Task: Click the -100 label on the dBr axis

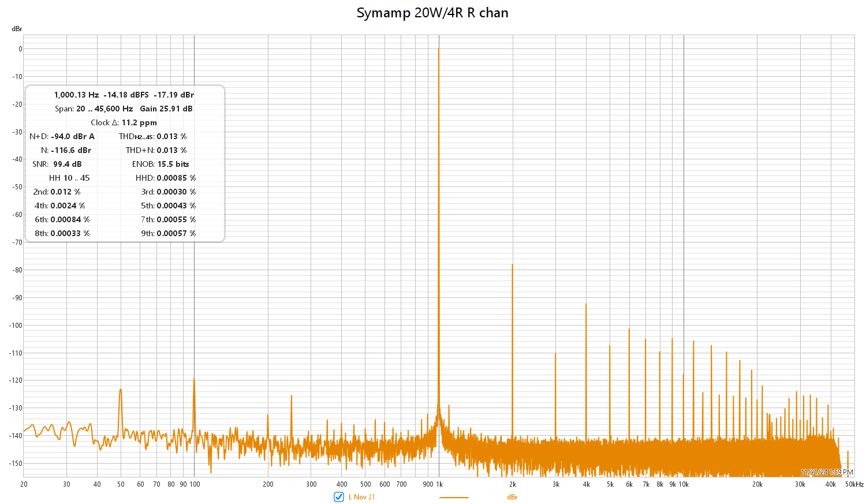Action: click(15, 325)
